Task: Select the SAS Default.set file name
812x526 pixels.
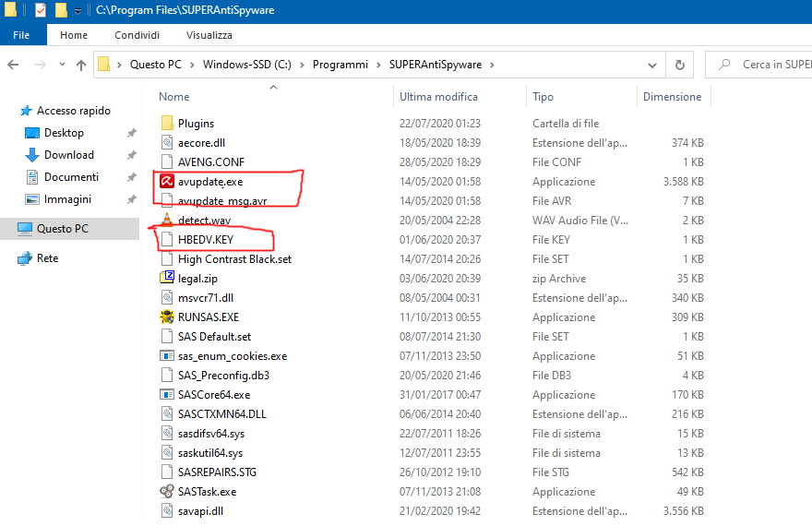Action: click(214, 337)
